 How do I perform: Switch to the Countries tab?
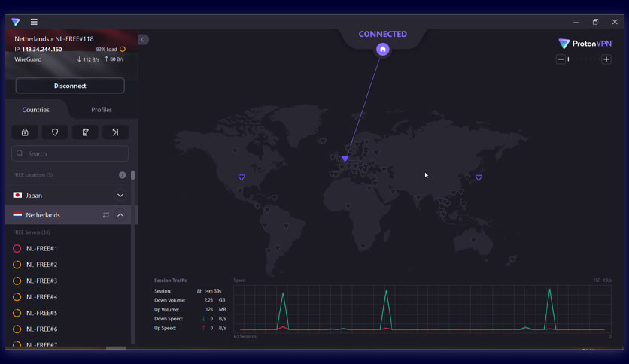pyautogui.click(x=35, y=110)
